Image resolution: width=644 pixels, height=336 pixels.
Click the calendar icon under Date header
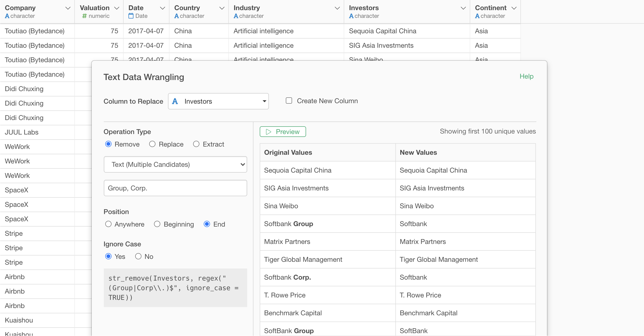(131, 16)
